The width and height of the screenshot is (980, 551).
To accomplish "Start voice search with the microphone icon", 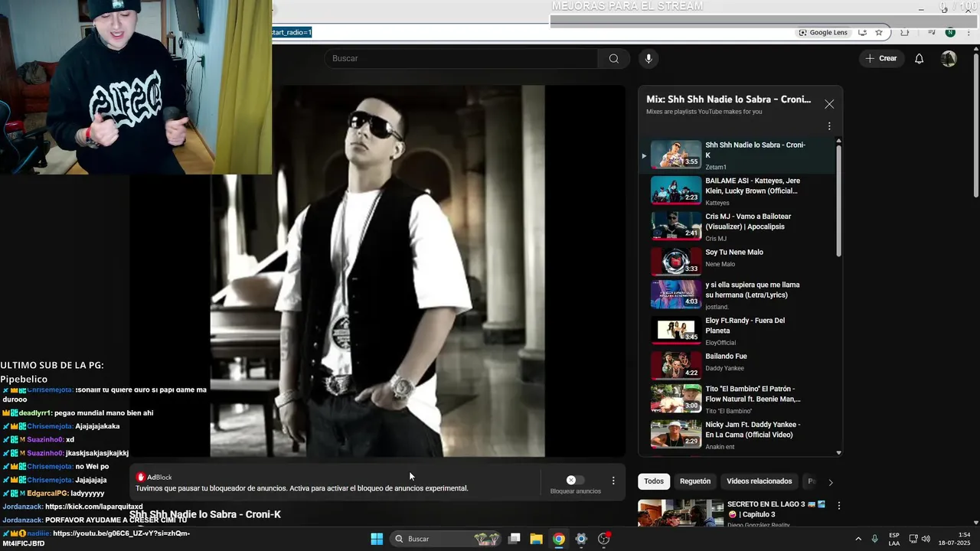I will click(648, 59).
